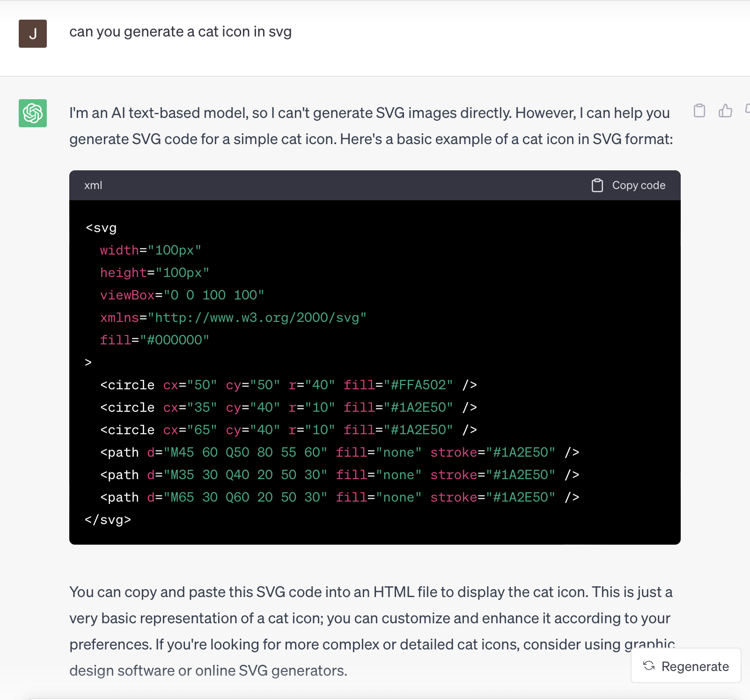Click the fill="#000000" code line
The width and height of the screenshot is (750, 700).
[x=154, y=340]
